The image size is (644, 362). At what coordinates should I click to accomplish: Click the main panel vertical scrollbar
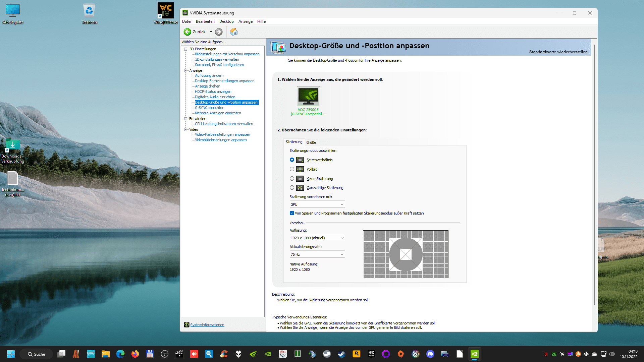coord(594,174)
